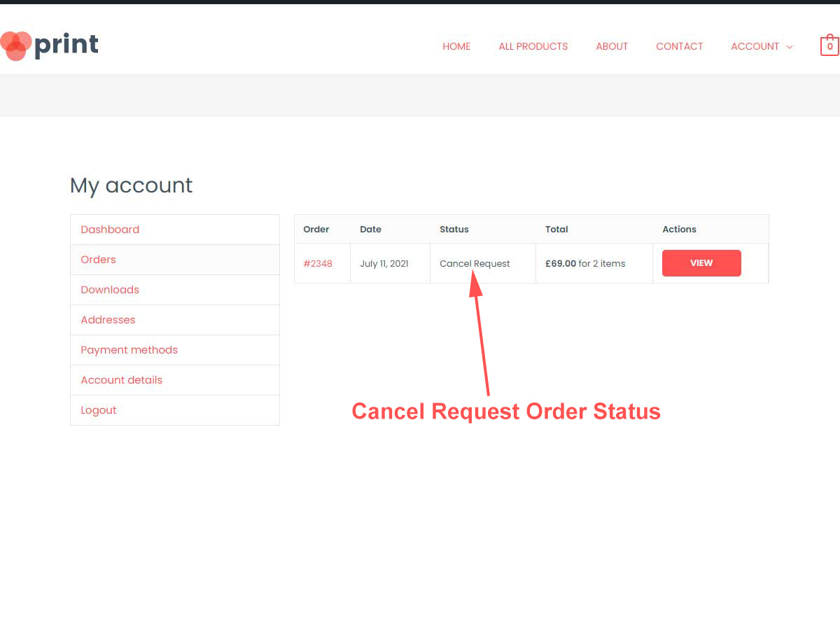840x630 pixels.
Task: Select Account details in the sidebar
Action: (x=121, y=380)
